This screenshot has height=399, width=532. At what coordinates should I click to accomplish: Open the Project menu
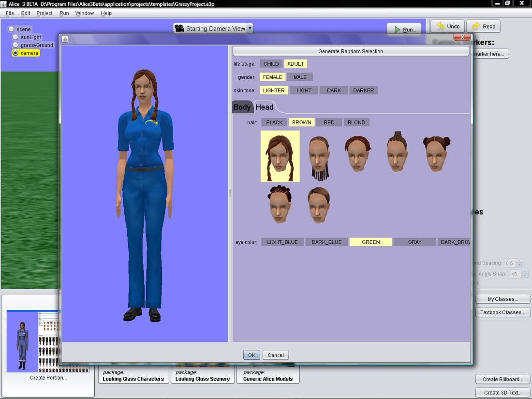[44, 13]
